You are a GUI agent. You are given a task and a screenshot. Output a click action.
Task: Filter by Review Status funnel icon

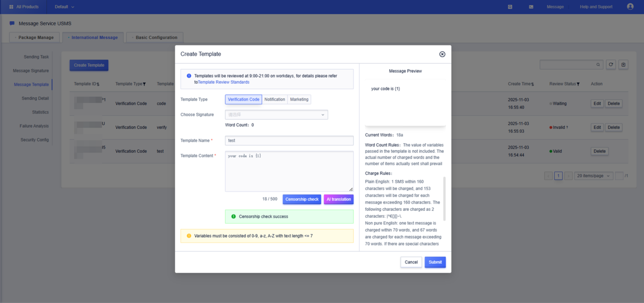(x=578, y=84)
